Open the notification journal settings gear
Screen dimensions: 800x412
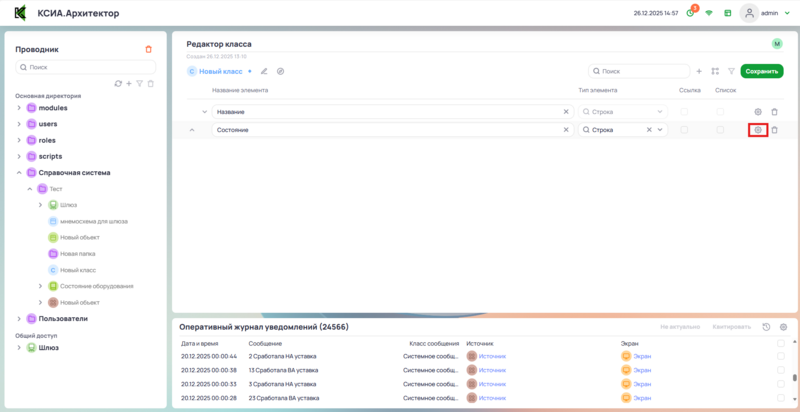coord(783,327)
